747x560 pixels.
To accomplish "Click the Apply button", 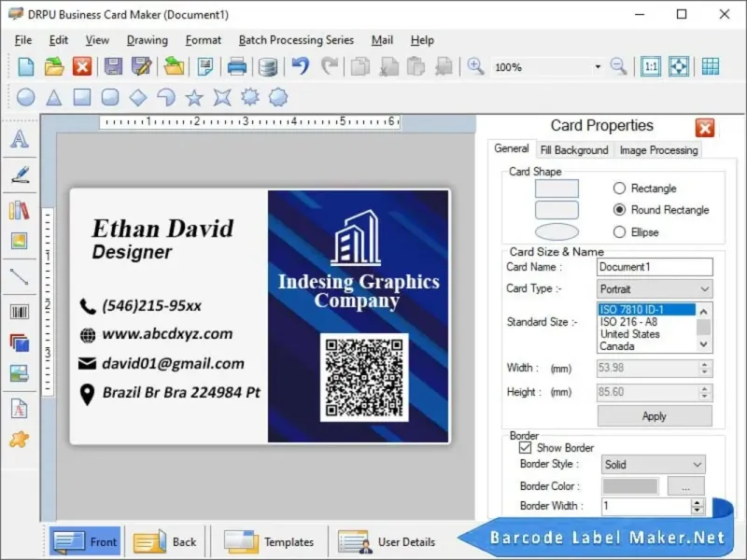I will coord(655,416).
